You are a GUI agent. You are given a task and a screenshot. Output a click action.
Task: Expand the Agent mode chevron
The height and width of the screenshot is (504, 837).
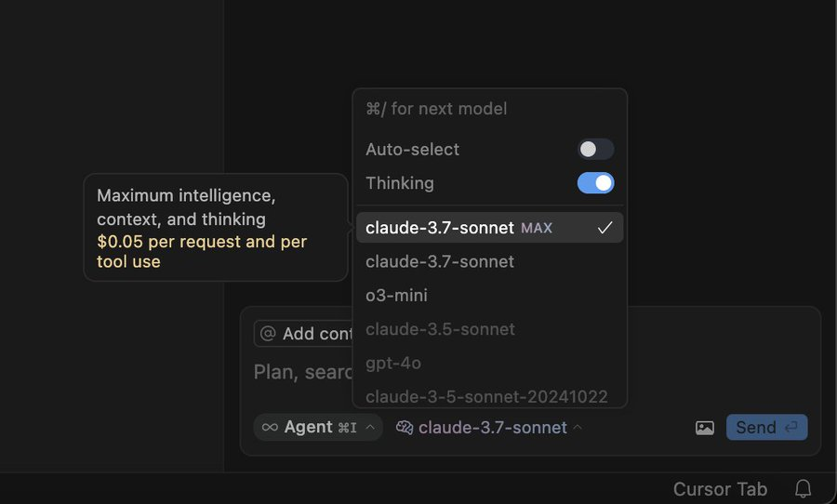[x=370, y=428]
